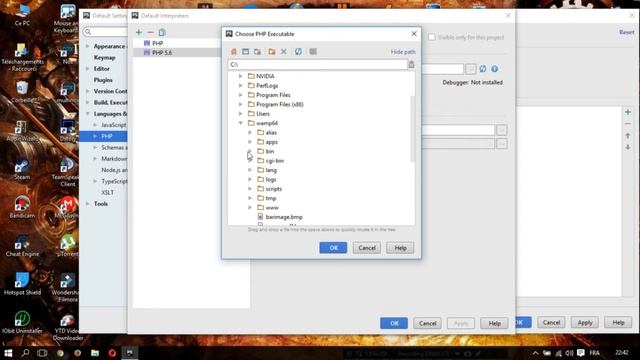Expand NVIDIA folder node
640x360 pixels.
(241, 76)
